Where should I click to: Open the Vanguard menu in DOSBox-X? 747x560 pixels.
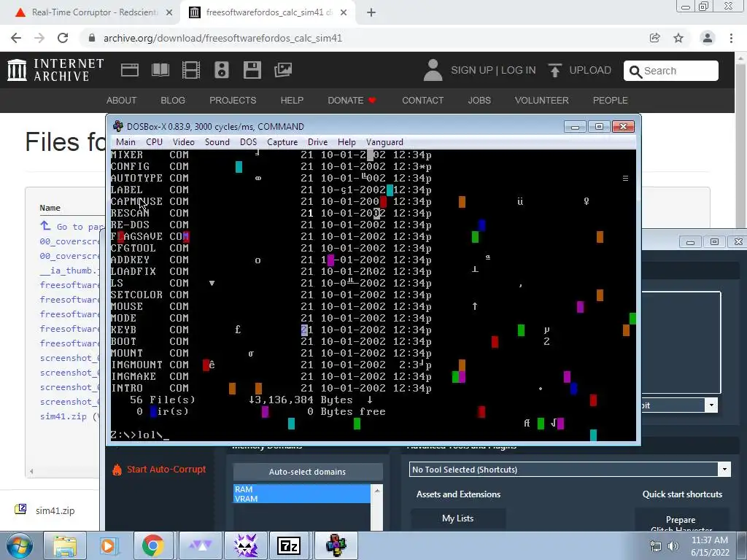click(x=384, y=142)
